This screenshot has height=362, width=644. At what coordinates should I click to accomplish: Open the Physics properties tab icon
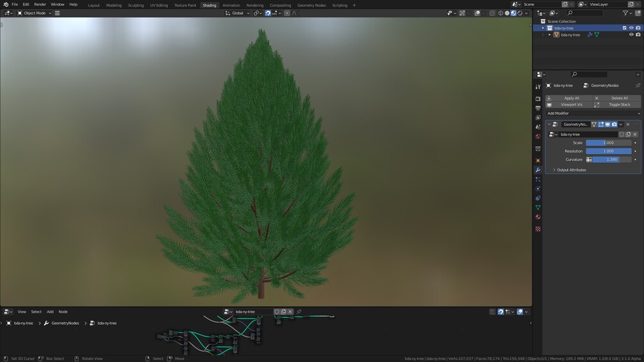538,189
